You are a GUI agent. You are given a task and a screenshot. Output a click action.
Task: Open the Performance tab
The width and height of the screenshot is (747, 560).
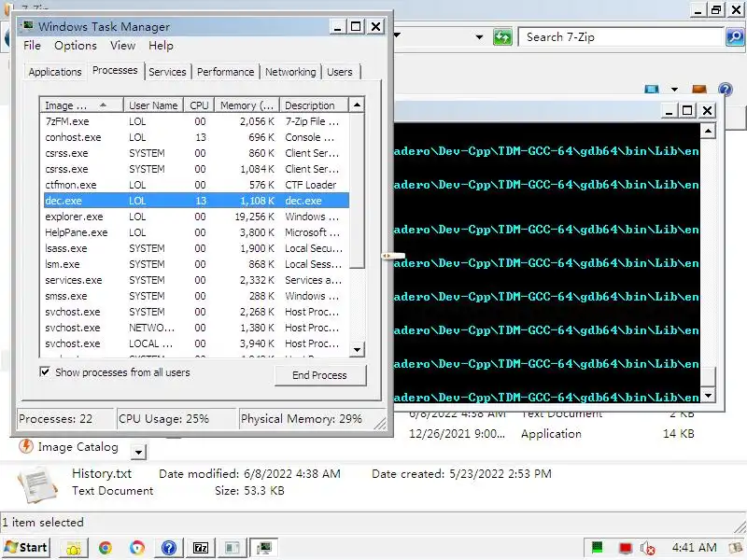pos(225,72)
